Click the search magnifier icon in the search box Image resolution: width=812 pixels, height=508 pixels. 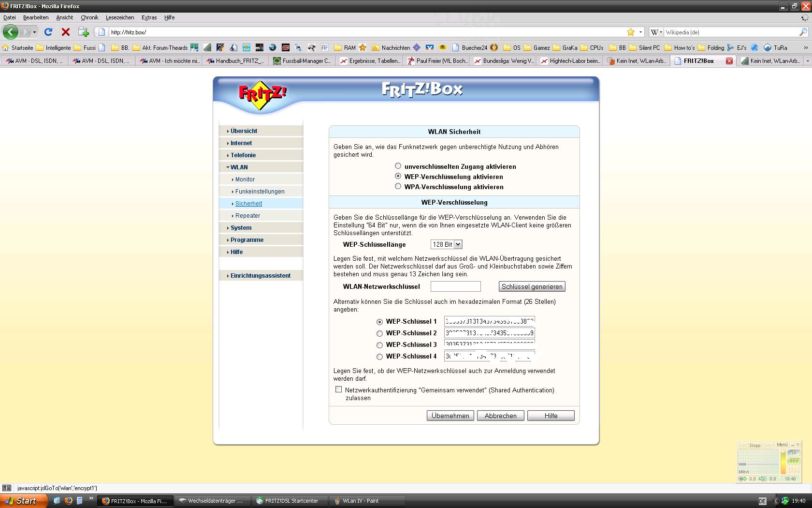[x=803, y=32]
